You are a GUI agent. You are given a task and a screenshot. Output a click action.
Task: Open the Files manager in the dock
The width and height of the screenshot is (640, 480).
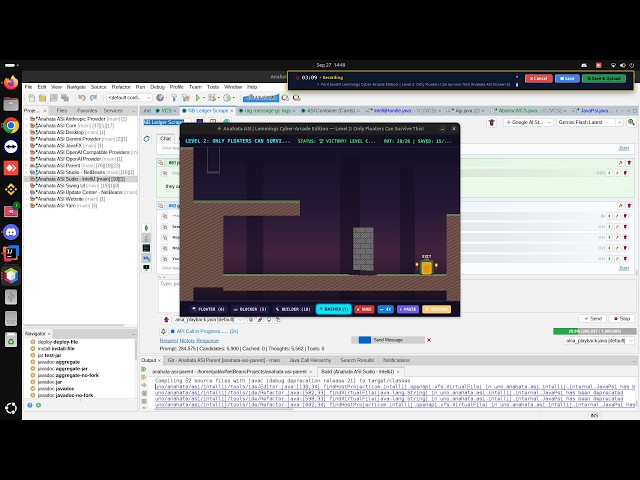click(11, 104)
